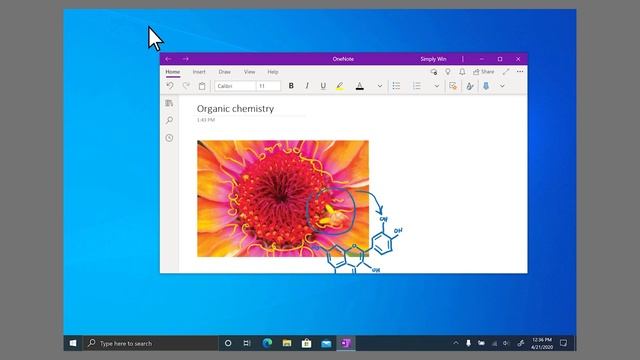Switch to the View tab

pos(249,72)
